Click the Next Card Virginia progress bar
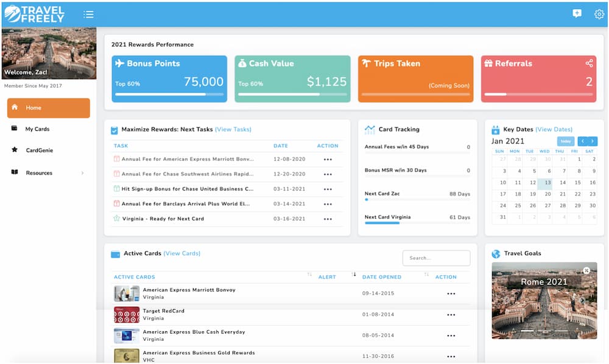Screen dimensions: 609x364 418,223
